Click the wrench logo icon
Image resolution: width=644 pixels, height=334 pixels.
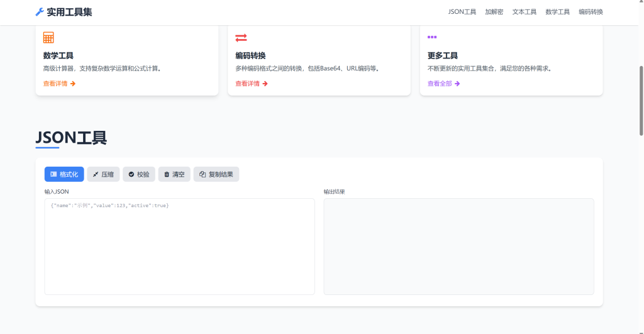pos(40,12)
